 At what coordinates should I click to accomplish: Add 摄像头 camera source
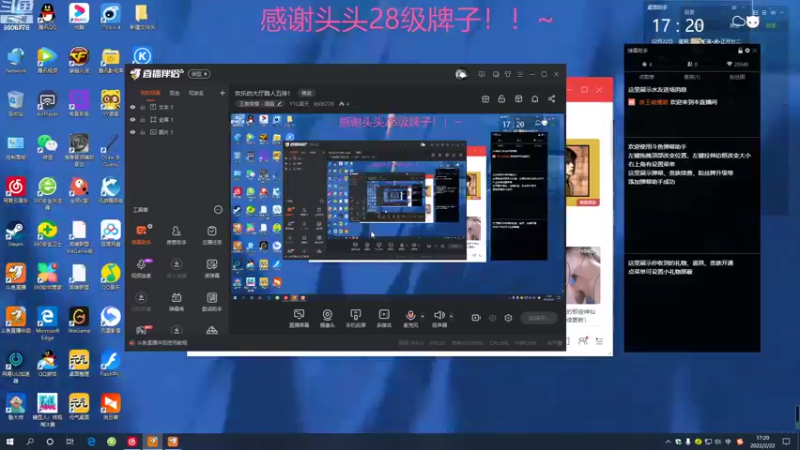(327, 318)
